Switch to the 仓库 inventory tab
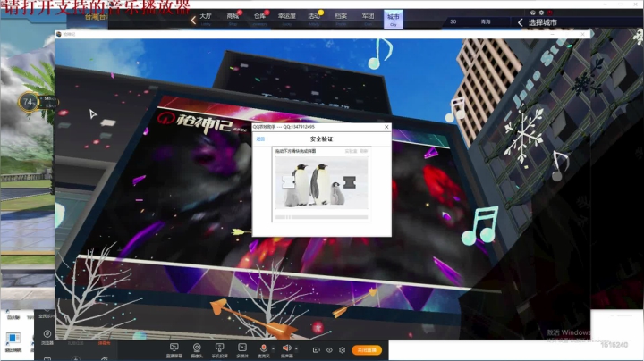 pos(260,19)
